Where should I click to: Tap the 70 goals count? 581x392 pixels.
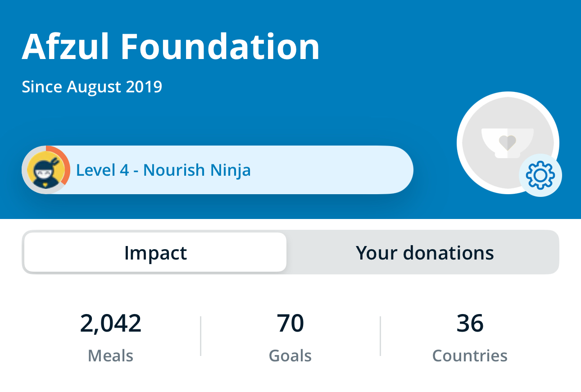pyautogui.click(x=290, y=323)
